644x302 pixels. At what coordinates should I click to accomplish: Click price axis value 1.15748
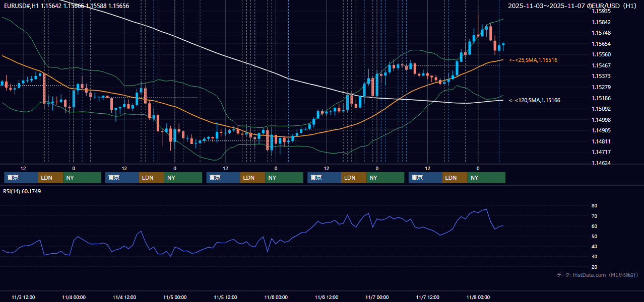(601, 33)
